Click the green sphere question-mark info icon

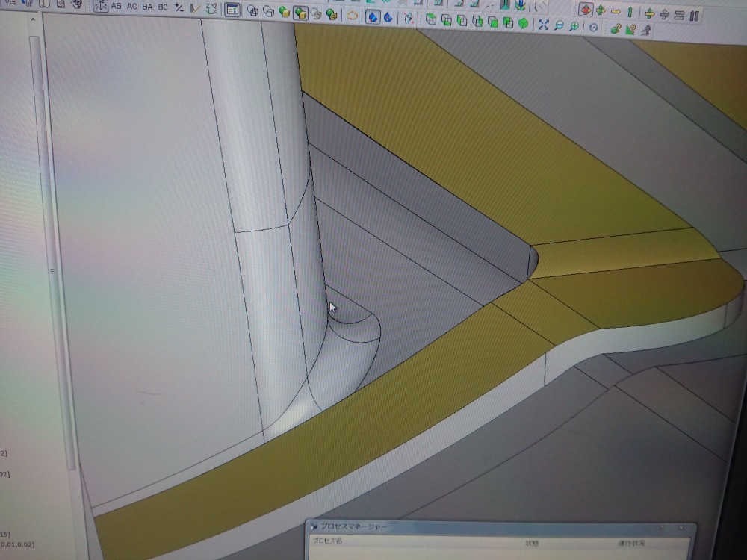pyautogui.click(x=615, y=29)
